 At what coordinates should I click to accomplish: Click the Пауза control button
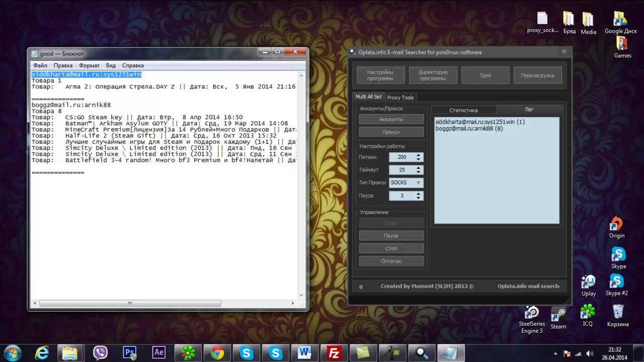pos(391,235)
